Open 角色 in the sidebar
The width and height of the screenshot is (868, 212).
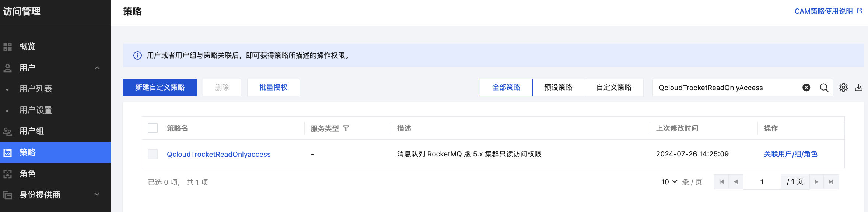55,174
